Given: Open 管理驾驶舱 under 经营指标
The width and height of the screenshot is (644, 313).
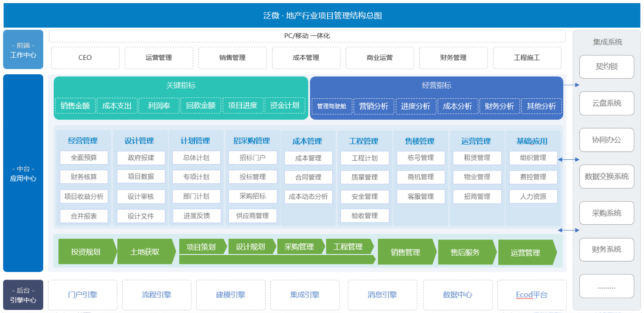Looking at the screenshot, I should click(x=332, y=106).
